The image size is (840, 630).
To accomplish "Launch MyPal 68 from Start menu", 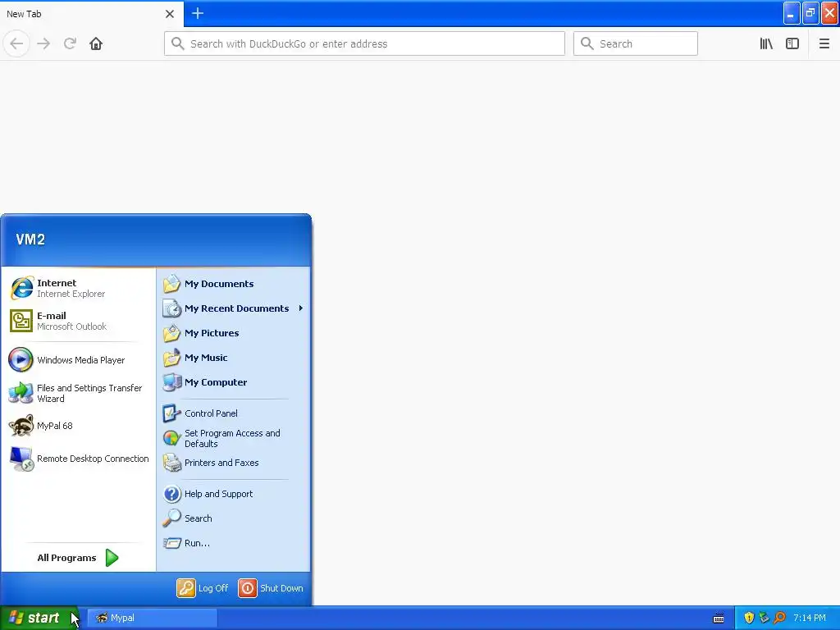I will [78, 426].
